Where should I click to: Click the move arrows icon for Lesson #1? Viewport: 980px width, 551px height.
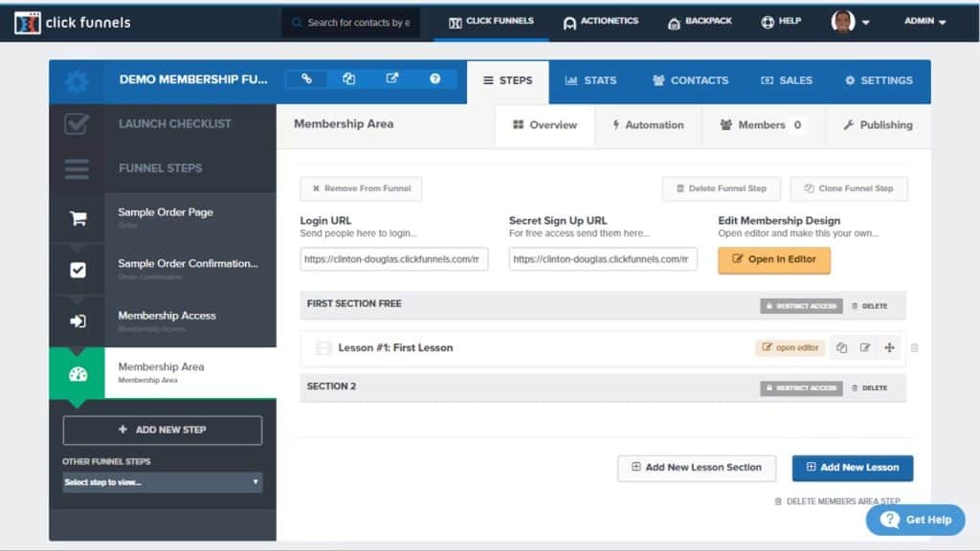889,347
